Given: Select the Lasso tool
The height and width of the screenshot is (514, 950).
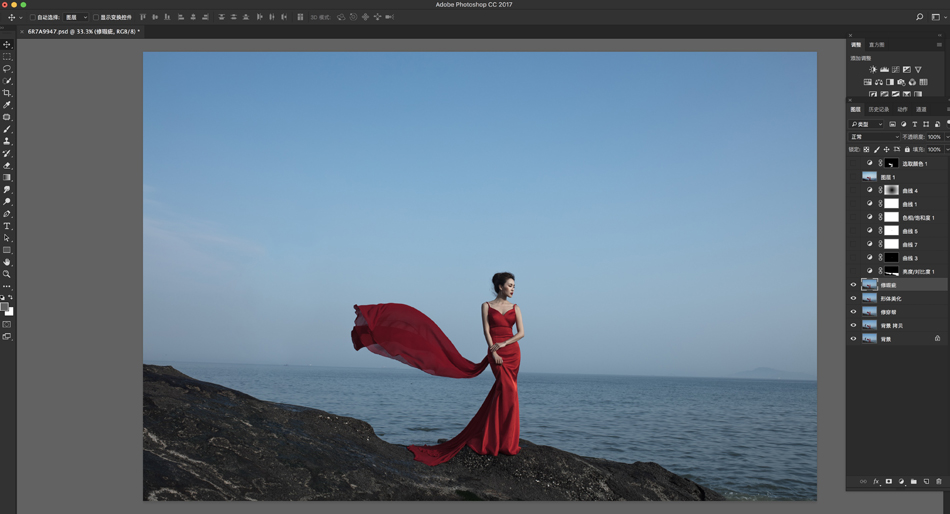Looking at the screenshot, I should point(7,69).
